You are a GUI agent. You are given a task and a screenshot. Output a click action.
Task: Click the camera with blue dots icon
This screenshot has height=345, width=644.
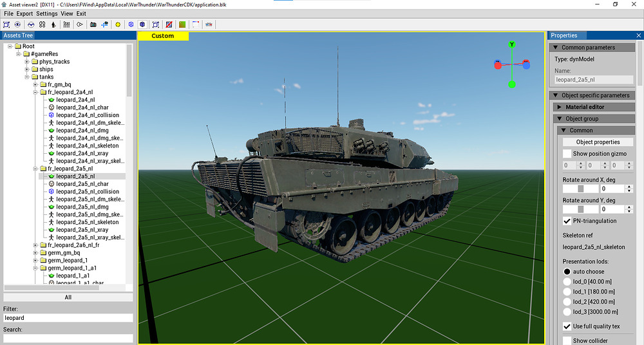105,24
